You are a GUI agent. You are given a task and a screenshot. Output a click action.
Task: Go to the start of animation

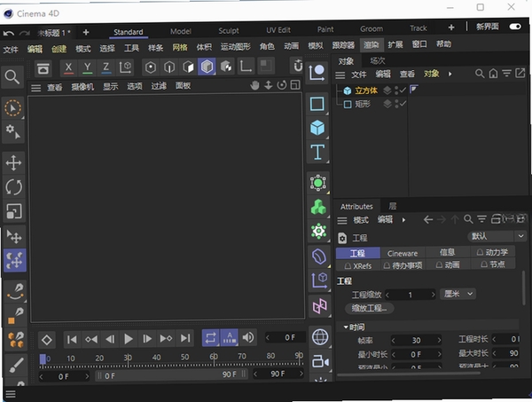[72, 339]
